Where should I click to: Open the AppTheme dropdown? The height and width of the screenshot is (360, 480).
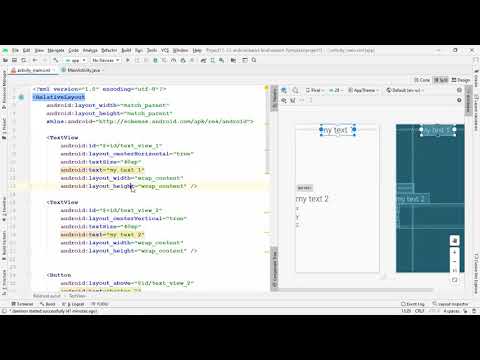tap(363, 90)
